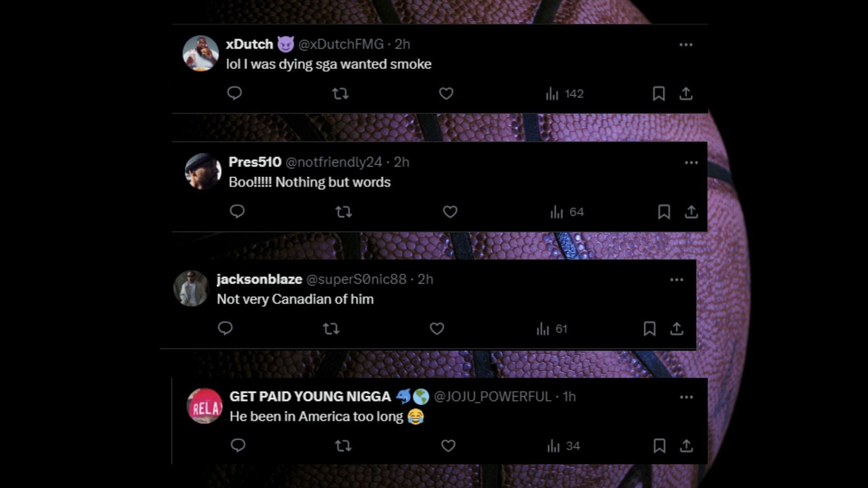This screenshot has height=488, width=868.
Task: Reply to 'He been in America too long'
Action: pos(238,446)
